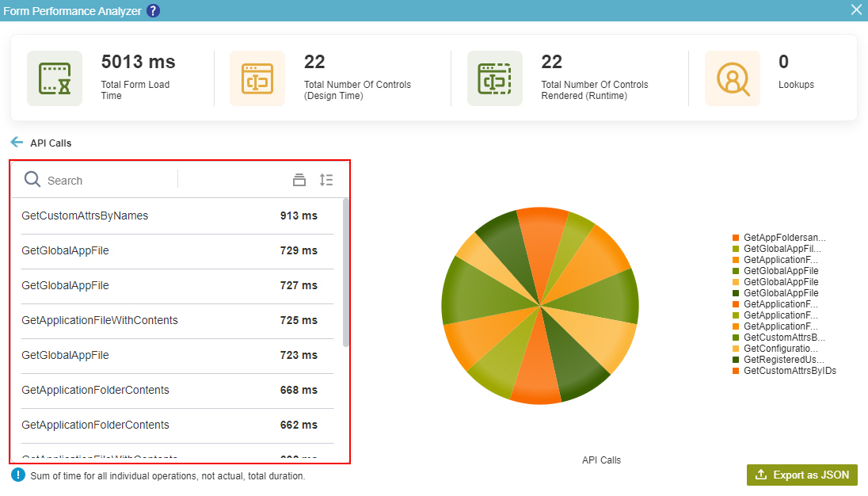Select the GetGlobalAppFile 723 ms row
Screen dimensions: 868x496
pos(177,356)
